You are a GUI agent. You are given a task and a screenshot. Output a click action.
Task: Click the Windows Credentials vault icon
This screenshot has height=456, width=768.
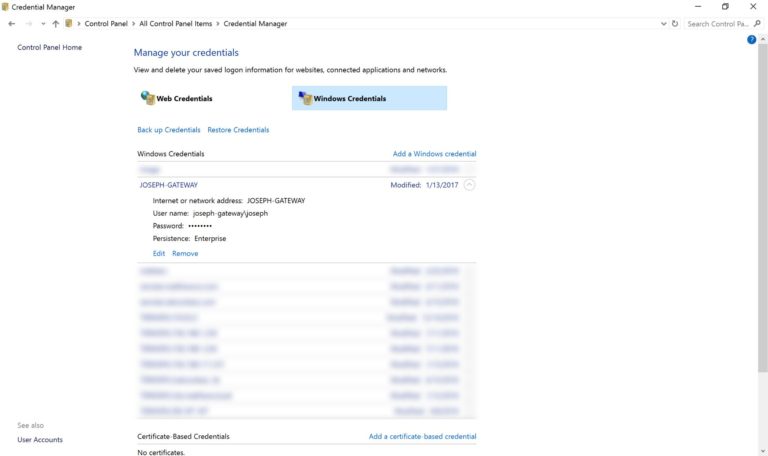tap(305, 98)
